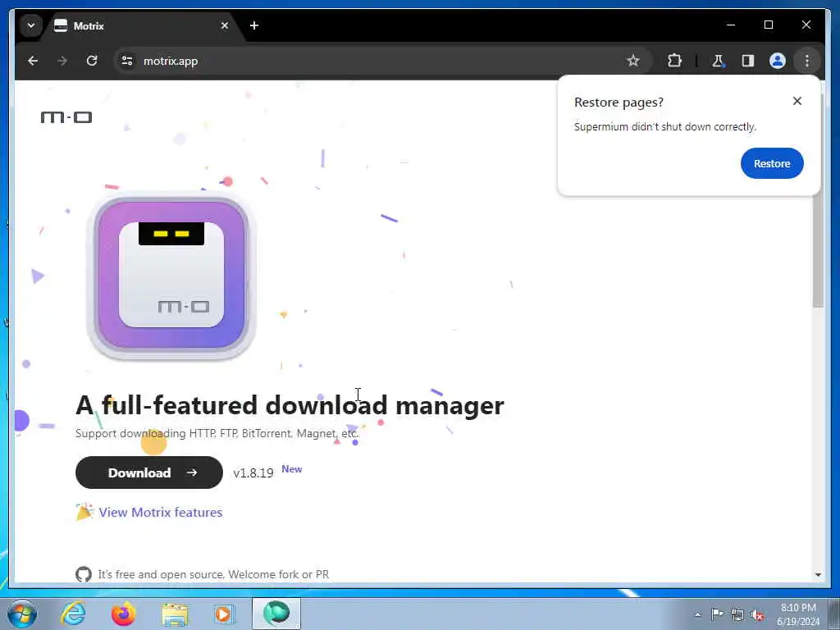Image resolution: width=840 pixels, height=630 pixels.
Task: Open a new tab with plus button
Action: [254, 25]
